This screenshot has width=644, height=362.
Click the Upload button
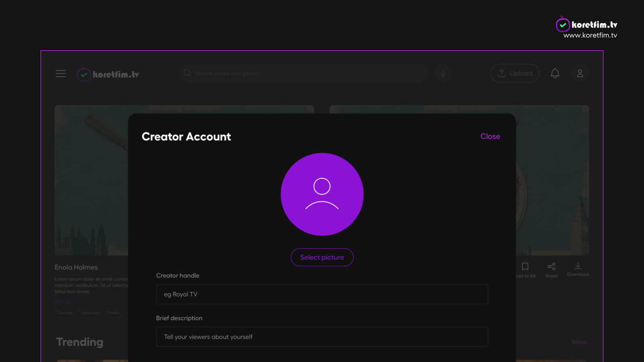click(515, 73)
